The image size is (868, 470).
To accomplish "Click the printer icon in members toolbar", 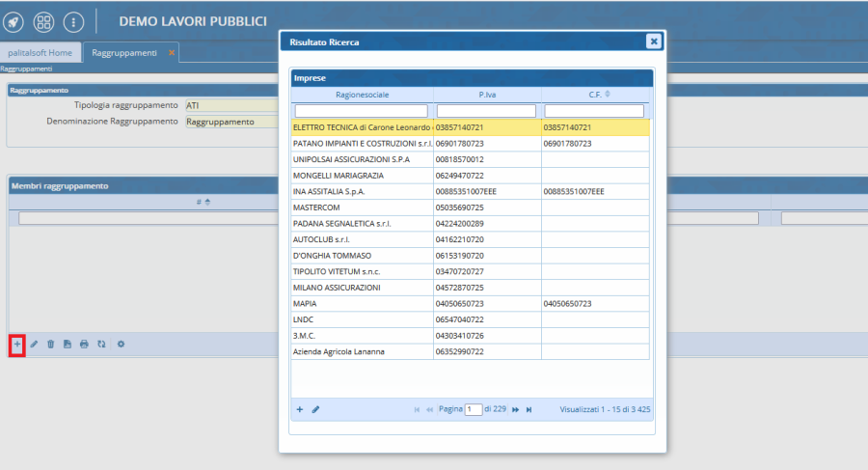I will (84, 344).
